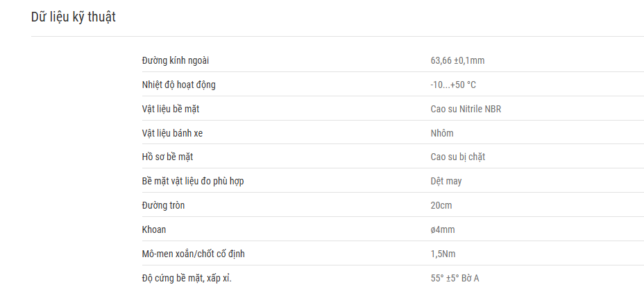Select 'Mô-men xoắn/chốt cố định' label
This screenshot has height=305, width=644.
pos(194,254)
